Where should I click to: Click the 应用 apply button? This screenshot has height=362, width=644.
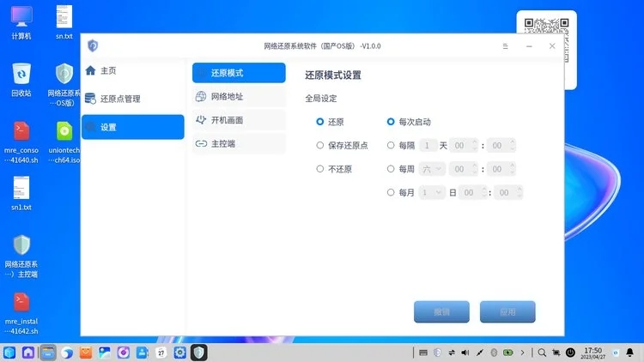[507, 311]
